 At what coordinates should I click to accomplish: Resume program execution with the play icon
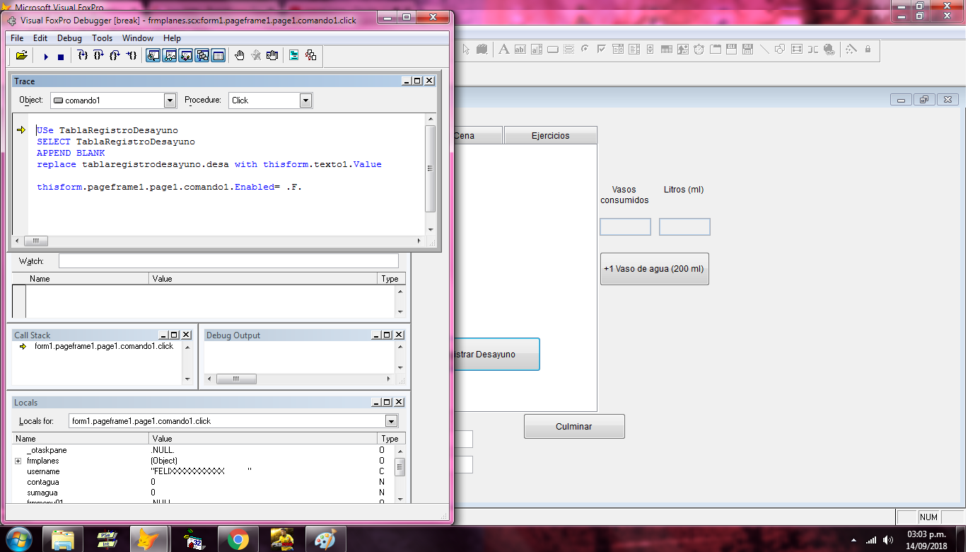[x=46, y=57]
